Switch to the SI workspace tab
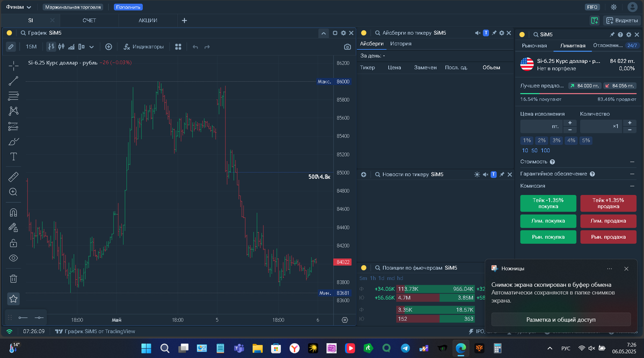Viewport: 644px width, 358px height. 31,20
